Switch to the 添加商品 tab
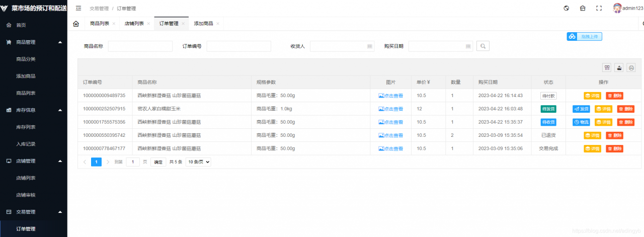Image resolution: width=644 pixels, height=237 pixels. tap(203, 24)
